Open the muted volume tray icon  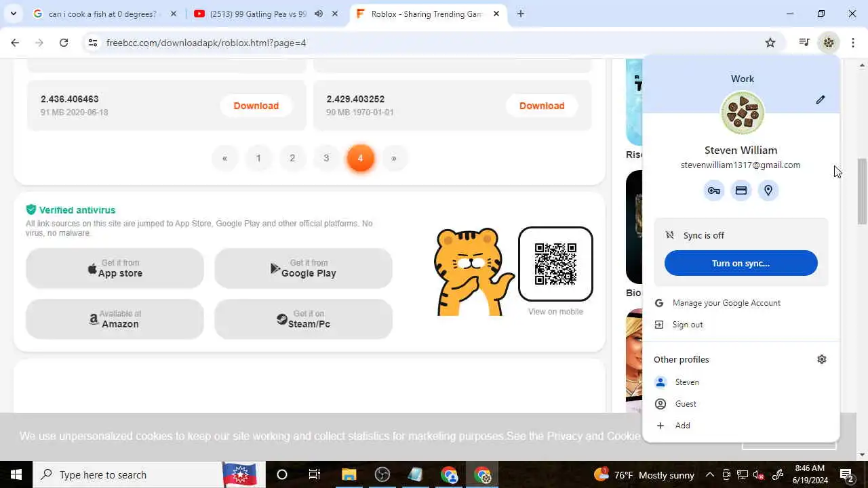[759, 474]
